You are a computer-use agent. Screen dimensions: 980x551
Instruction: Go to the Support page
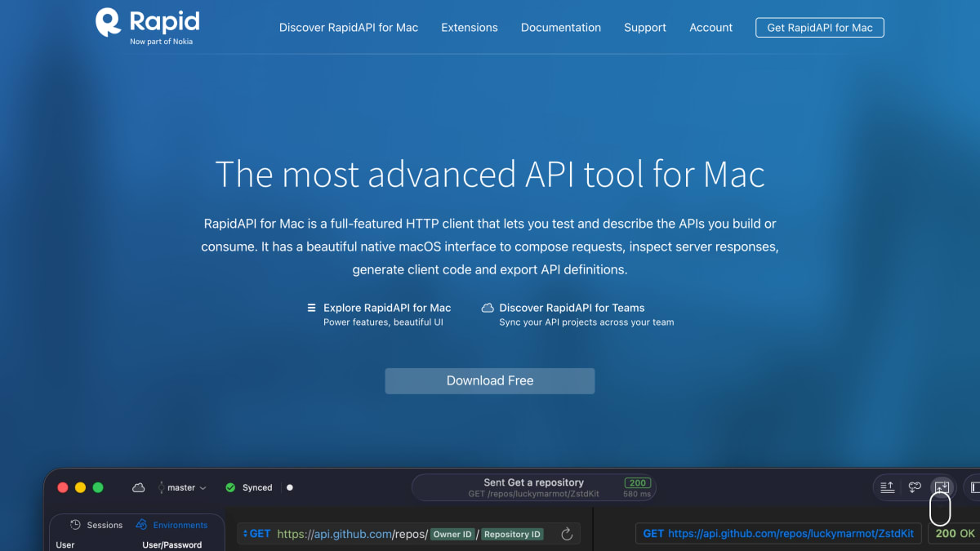645,28
